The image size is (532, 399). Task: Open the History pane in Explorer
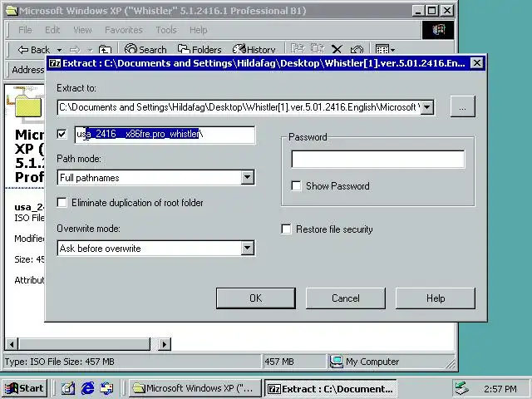point(254,50)
